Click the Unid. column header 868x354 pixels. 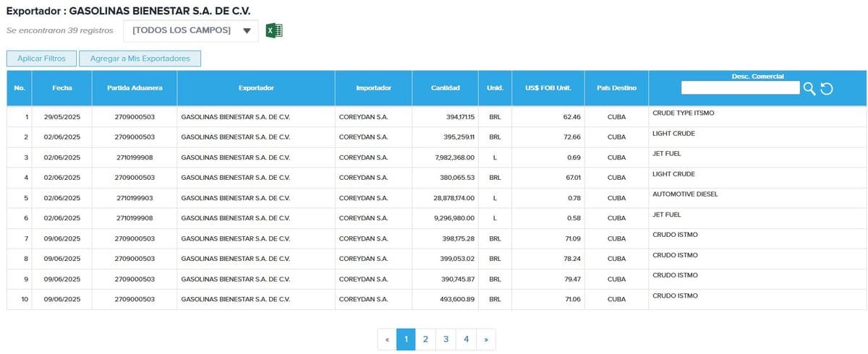[x=495, y=88]
